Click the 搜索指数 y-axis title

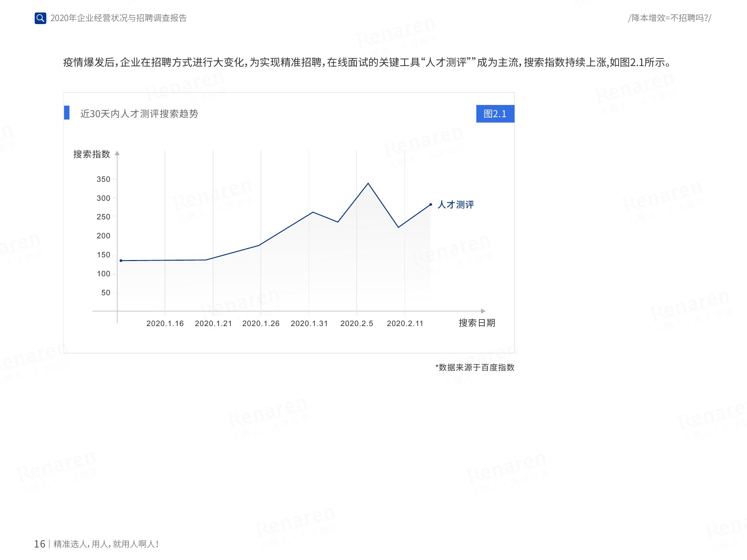tap(92, 154)
